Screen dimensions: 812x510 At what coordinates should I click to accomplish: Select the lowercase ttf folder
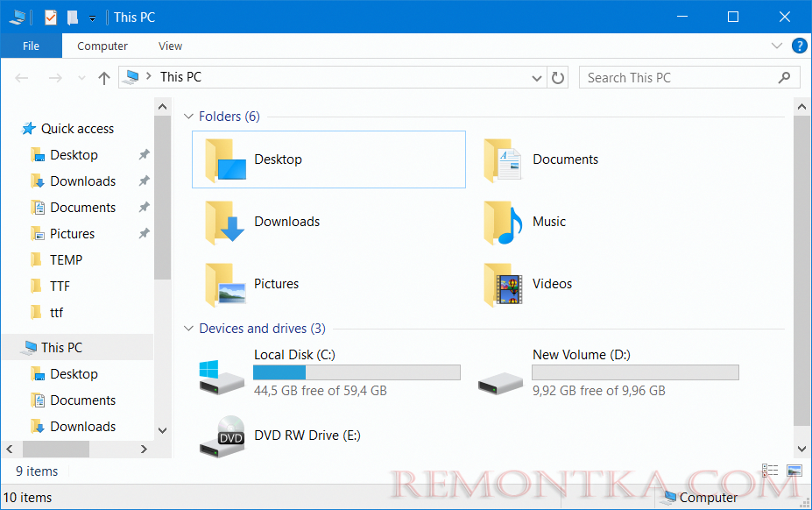pos(56,313)
